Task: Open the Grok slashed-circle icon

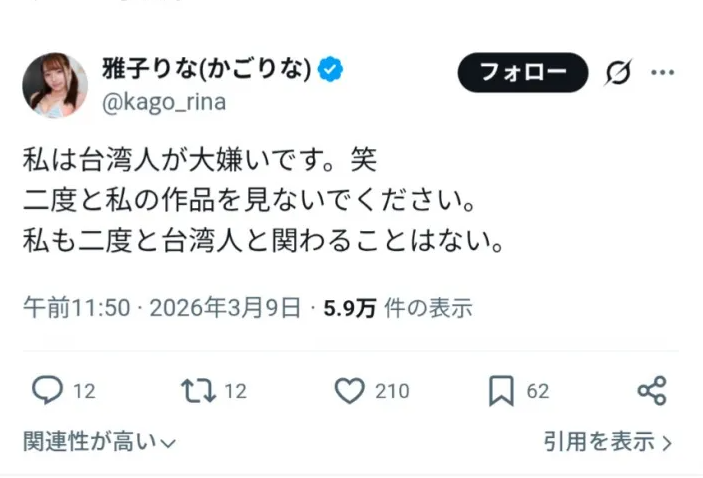Action: coord(620,73)
